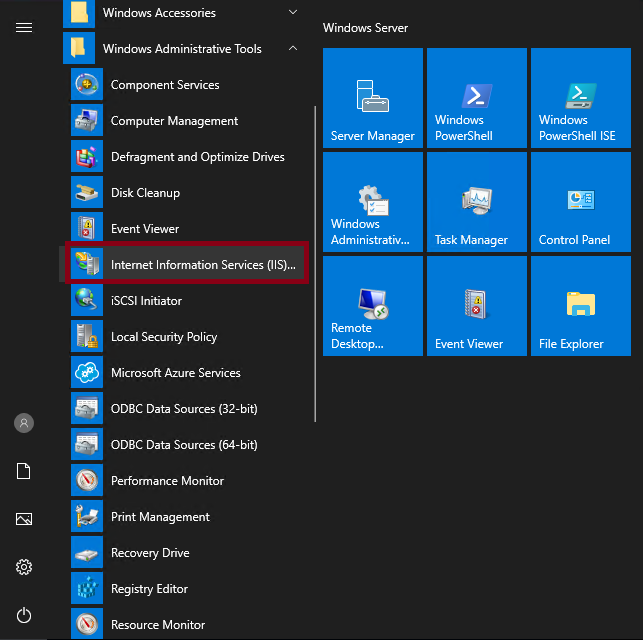The width and height of the screenshot is (643, 640).
Task: Open the Task Manager tile
Action: tap(477, 202)
